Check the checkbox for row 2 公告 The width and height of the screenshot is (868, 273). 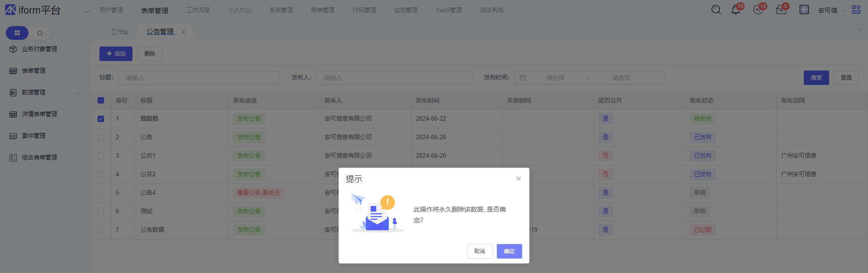(x=101, y=137)
